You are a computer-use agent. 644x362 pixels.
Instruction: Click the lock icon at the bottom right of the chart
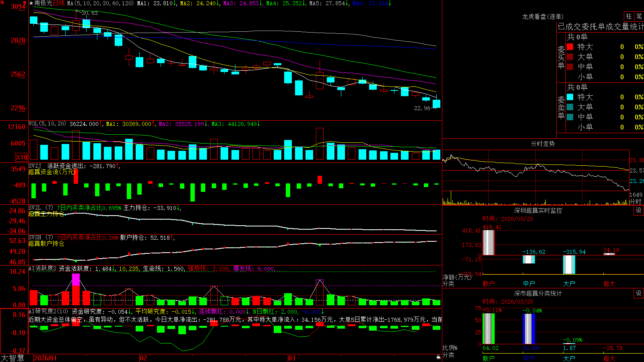coord(439,357)
